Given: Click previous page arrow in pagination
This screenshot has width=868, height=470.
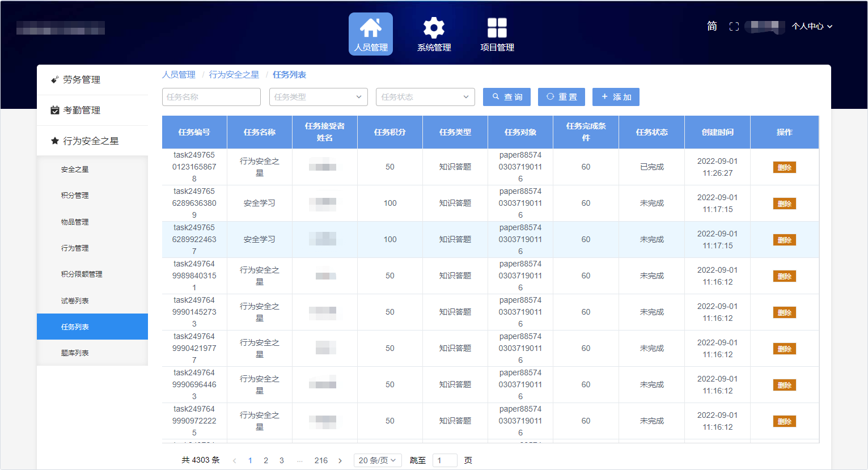Looking at the screenshot, I should click(x=234, y=460).
